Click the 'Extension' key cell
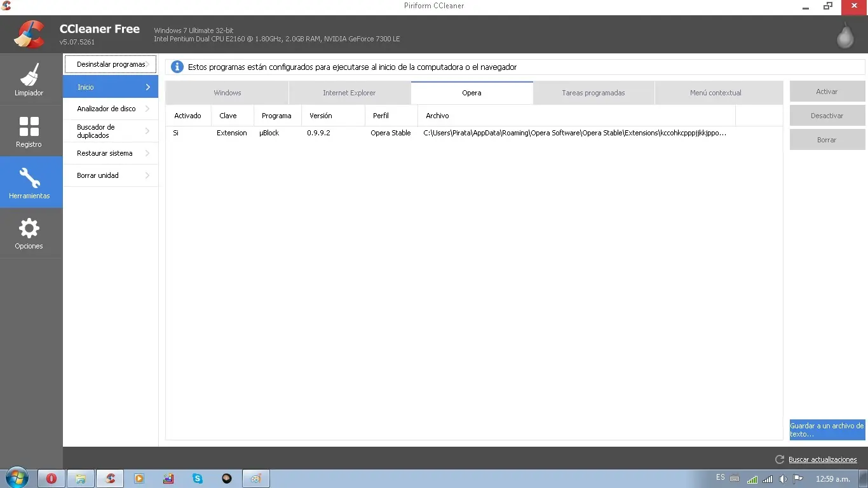868x488 pixels. (232, 133)
